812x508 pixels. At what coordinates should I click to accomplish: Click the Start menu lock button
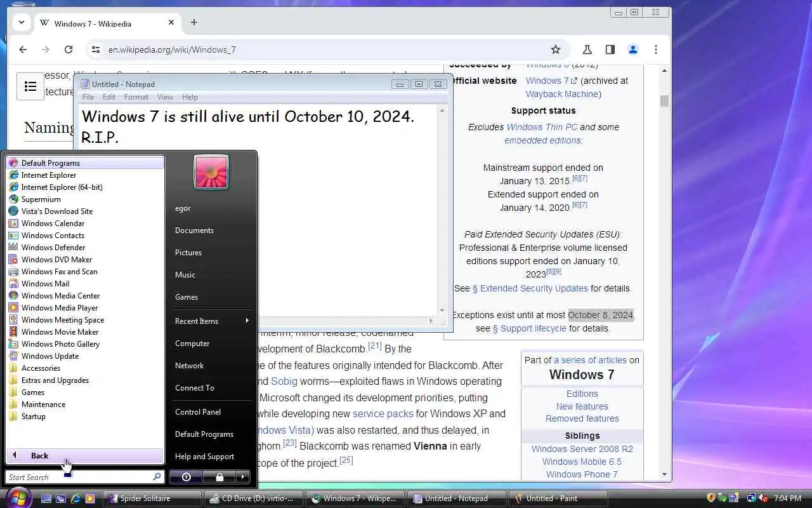coord(219,477)
